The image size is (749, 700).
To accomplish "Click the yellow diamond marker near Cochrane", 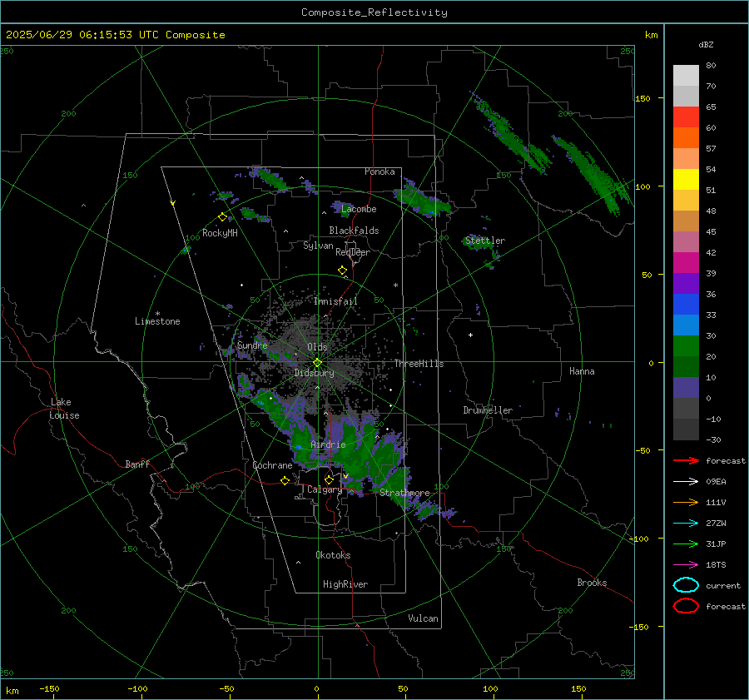I will (285, 480).
